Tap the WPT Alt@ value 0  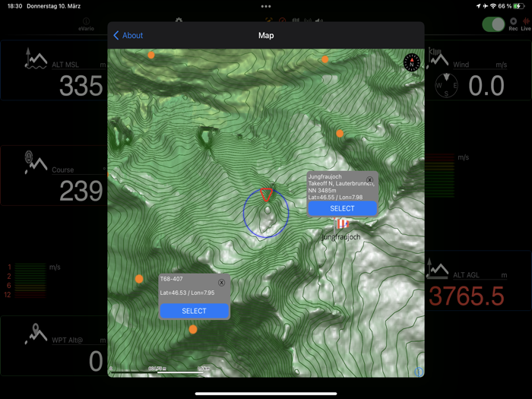pos(96,361)
